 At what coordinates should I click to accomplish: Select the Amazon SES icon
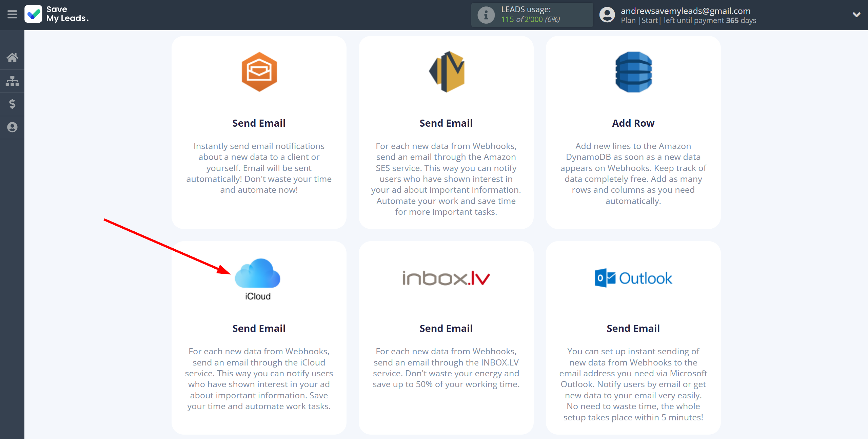tap(446, 72)
